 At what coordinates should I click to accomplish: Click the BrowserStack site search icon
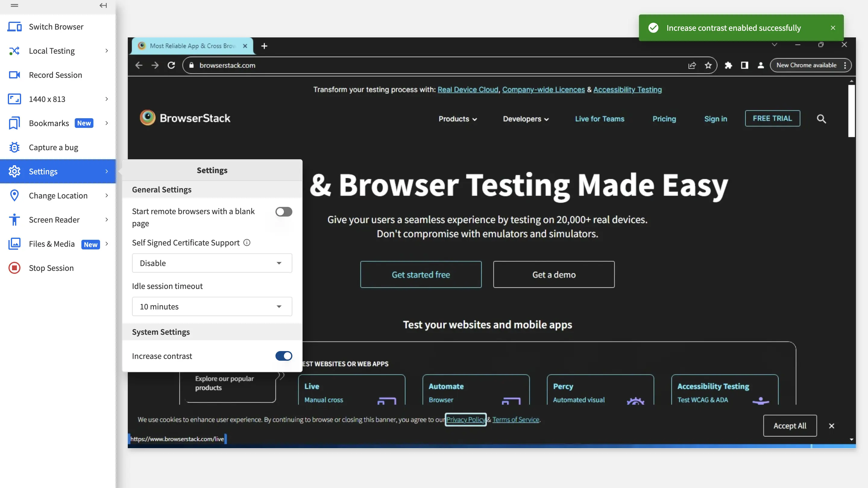(821, 119)
